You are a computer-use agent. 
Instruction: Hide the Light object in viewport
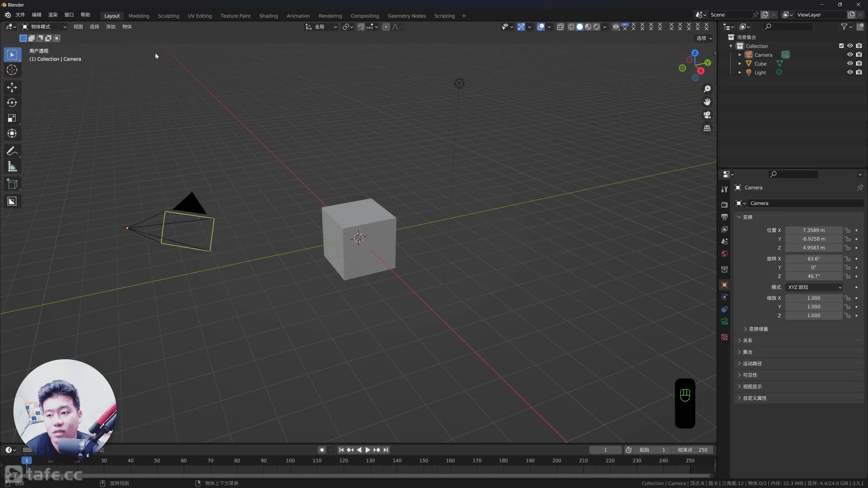click(x=850, y=72)
